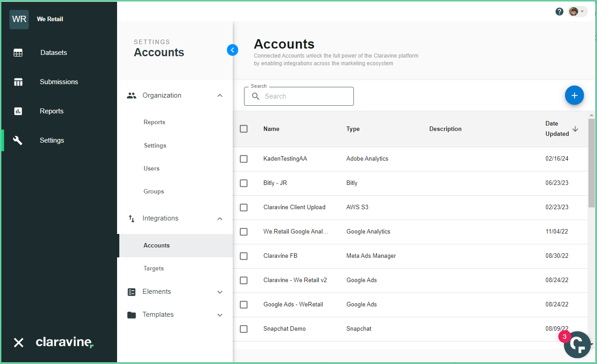Viewport: 597px width, 364px height.
Task: Check the Claravine FB row checkbox
Action: coord(244,256)
